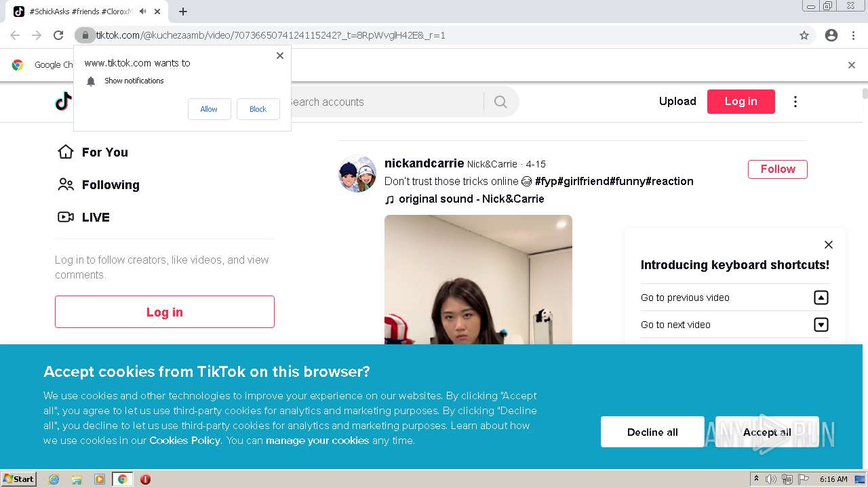This screenshot has height=488, width=868.
Task: Open nickandcarrie profile avatar
Action: [357, 174]
